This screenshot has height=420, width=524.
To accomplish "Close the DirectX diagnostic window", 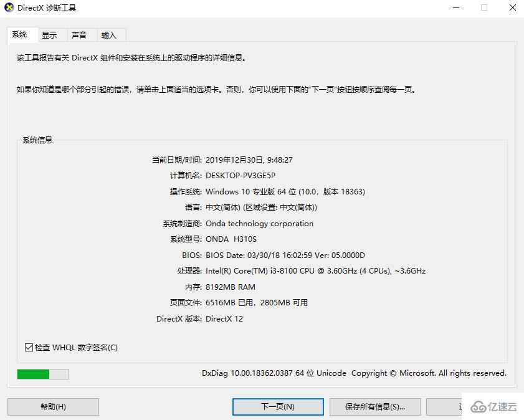I will (x=513, y=7).
